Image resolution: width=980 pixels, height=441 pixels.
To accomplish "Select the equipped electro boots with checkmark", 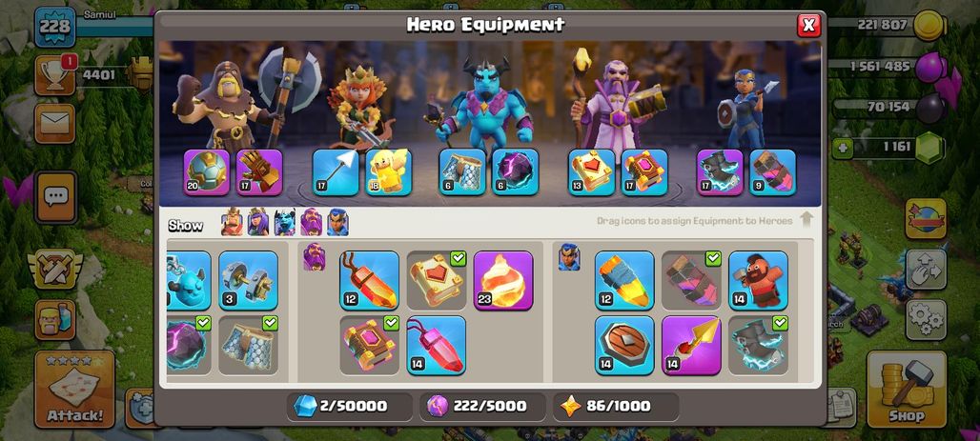I will tap(758, 346).
